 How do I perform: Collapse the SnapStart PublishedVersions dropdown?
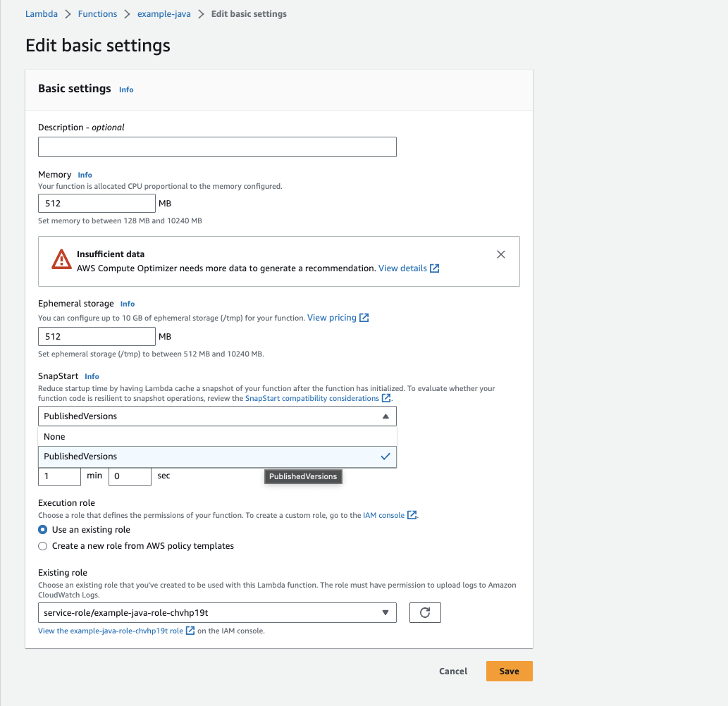point(385,416)
